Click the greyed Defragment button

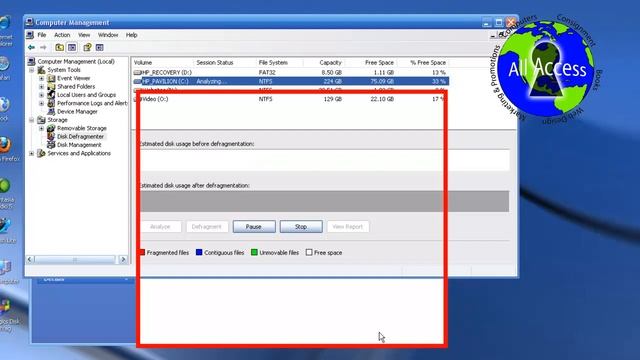207,227
